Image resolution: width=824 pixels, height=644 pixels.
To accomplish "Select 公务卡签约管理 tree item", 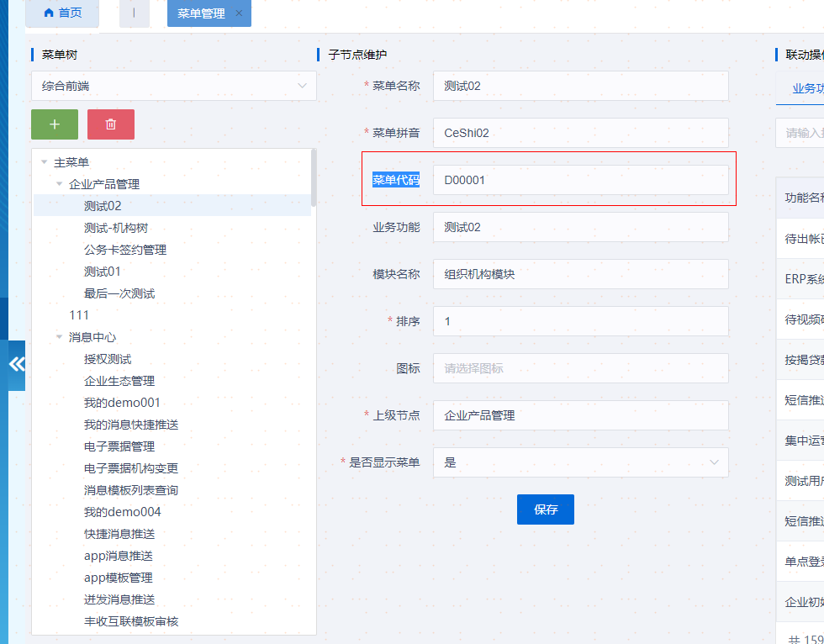I will point(125,250).
